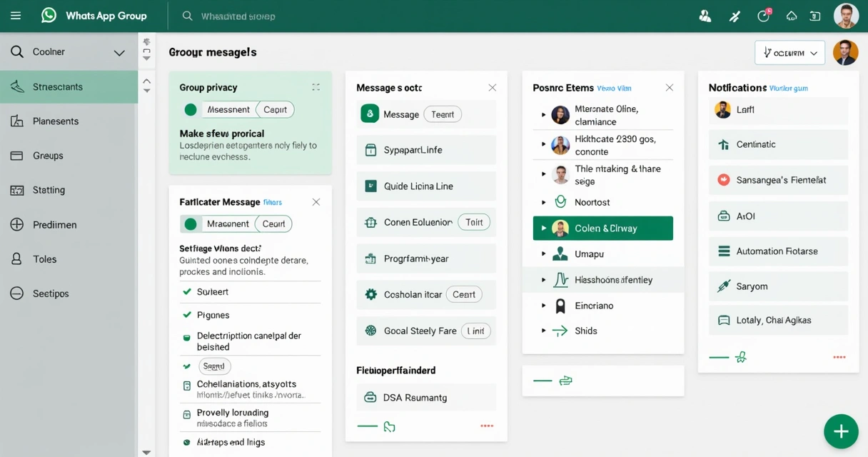Click the Ceart button beside Cosholan itcar

tap(464, 294)
